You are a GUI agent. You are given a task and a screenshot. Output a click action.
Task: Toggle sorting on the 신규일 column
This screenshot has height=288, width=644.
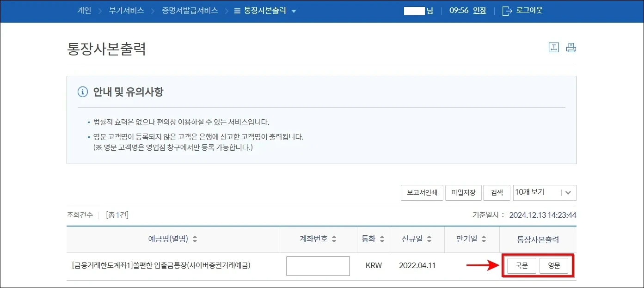428,239
